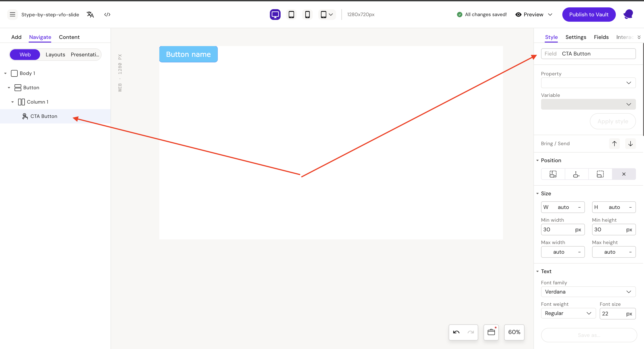The image size is (644, 349).
Task: Expand more tabs double chevron
Action: pyautogui.click(x=639, y=37)
